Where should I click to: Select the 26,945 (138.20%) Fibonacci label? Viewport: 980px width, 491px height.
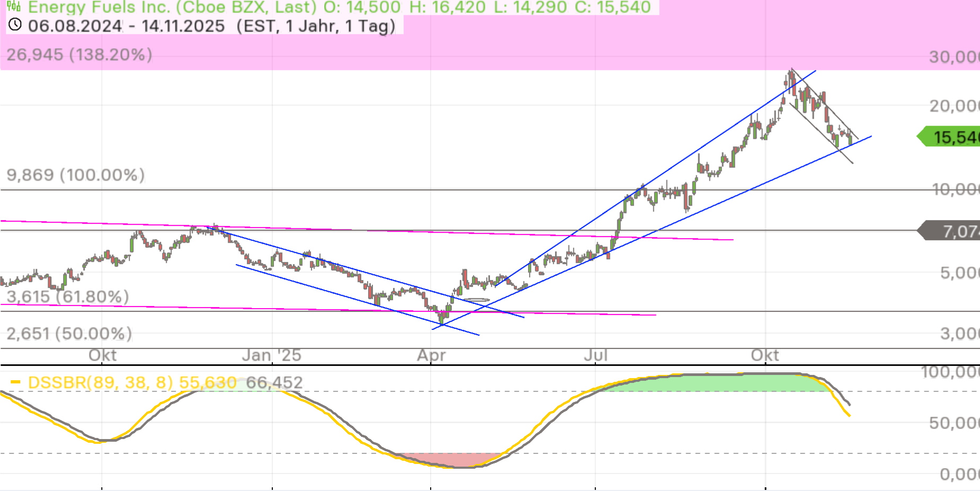pyautogui.click(x=79, y=55)
